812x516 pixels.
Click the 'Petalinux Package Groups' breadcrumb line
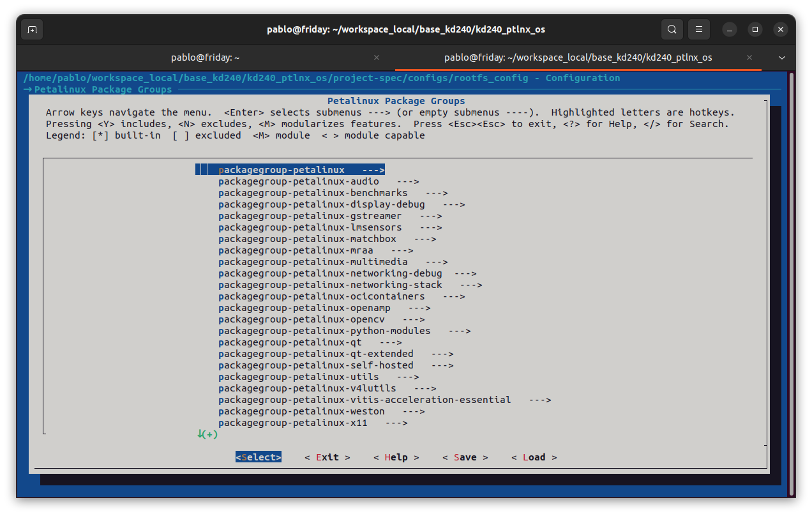pyautogui.click(x=98, y=89)
